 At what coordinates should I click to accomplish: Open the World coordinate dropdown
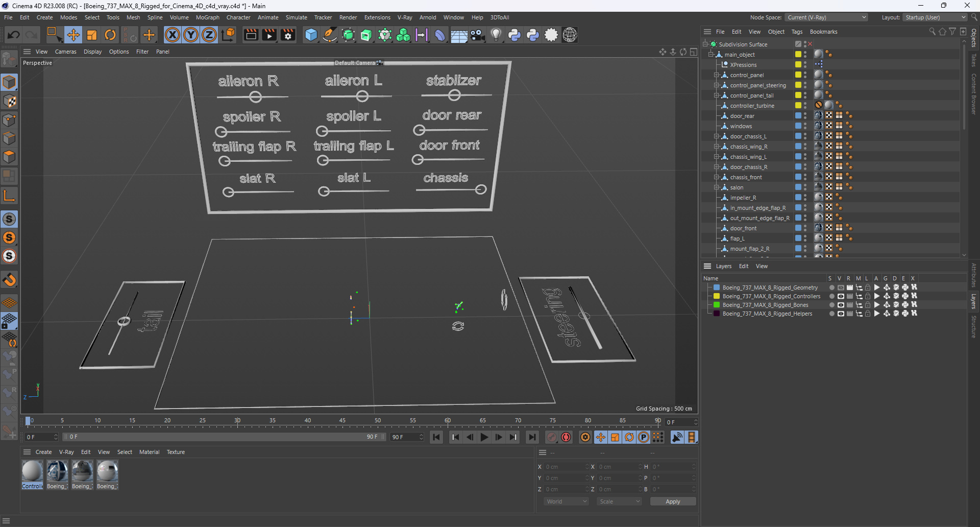pos(567,501)
